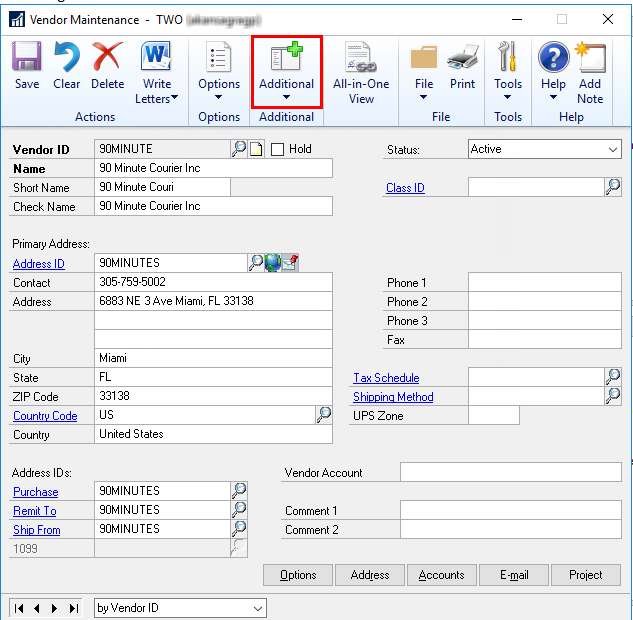Open the Write Letters menu
The image size is (633, 620).
pos(156,72)
